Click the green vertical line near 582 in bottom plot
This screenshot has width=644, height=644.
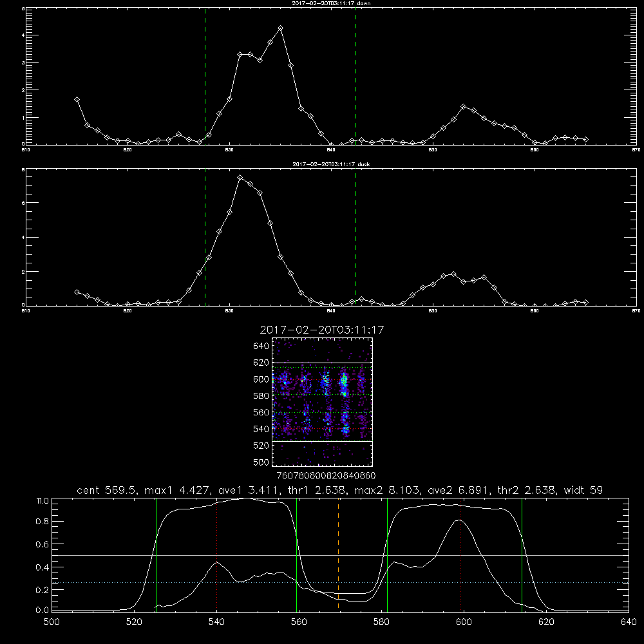pos(387,554)
